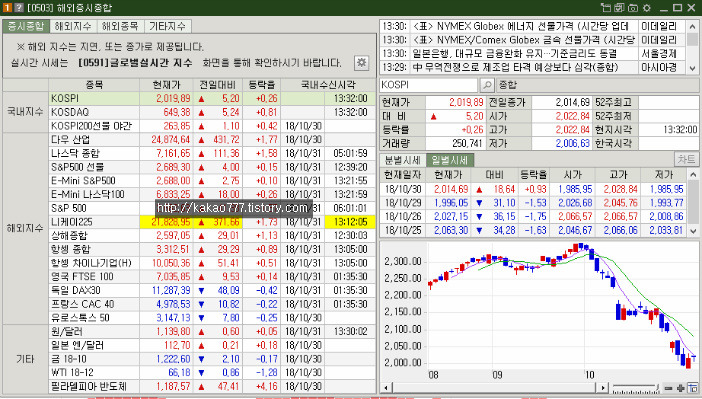Open the NYMEX Globex 에너지 선물가격 news headline
This screenshot has width=702, height=399.
click(521, 26)
